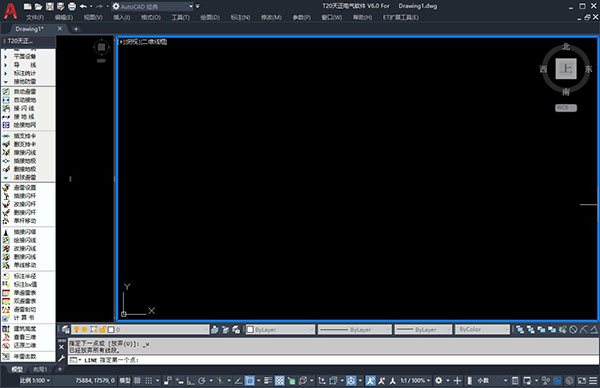Click the 自动避雷 tool icon
This screenshot has width=600, height=388.
(x=6, y=91)
